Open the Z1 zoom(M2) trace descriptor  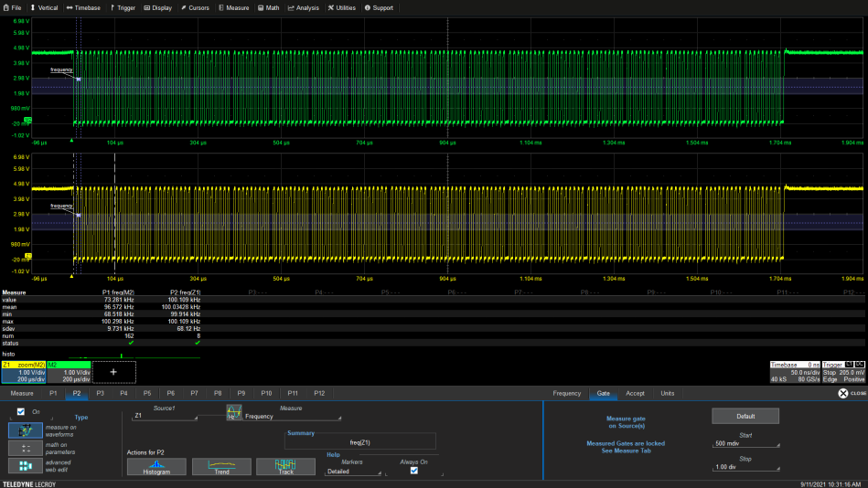point(24,372)
